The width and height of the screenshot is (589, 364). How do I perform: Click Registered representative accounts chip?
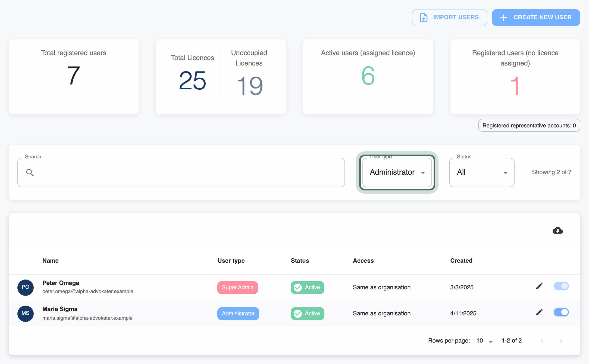click(x=529, y=125)
